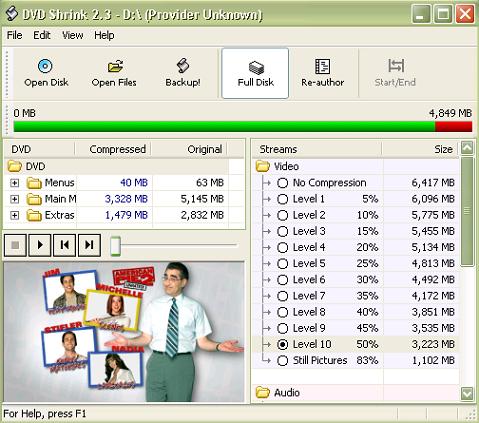Click the Open Files folder icon
The image size is (479, 423).
[x=115, y=66]
